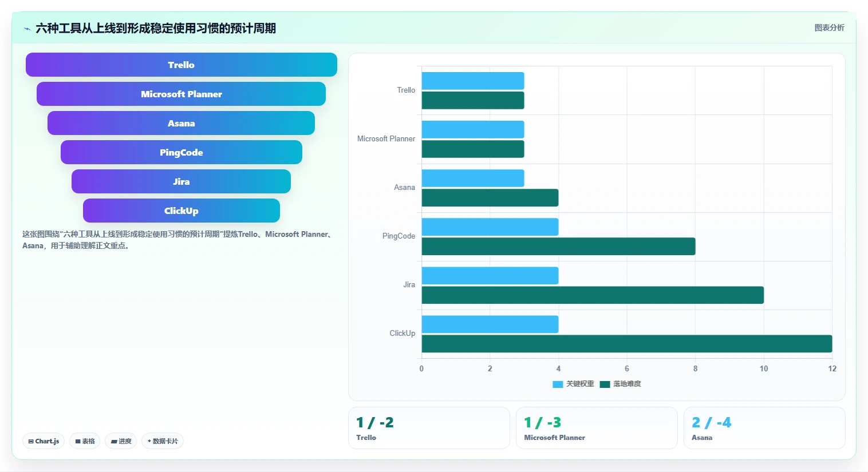The width and height of the screenshot is (868, 472).
Task: Select the Jira funnel stage
Action: 182,181
